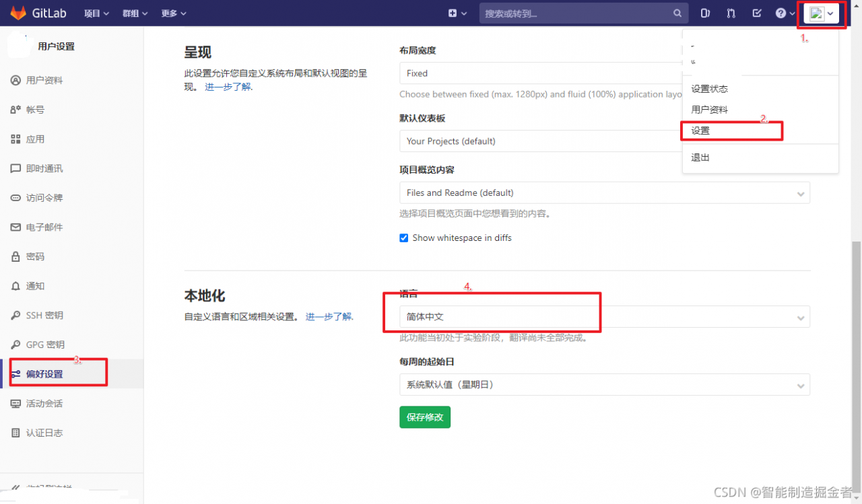Open 访问令牌 in the sidebar
Viewport: 862px width, 504px height.
[x=71, y=198]
